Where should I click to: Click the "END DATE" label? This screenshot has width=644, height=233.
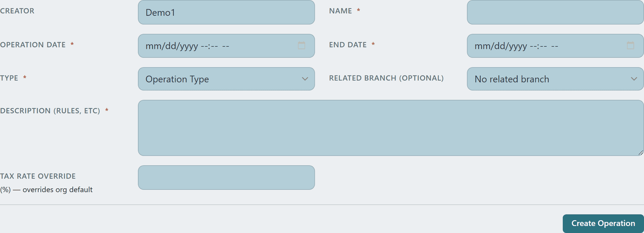tap(348, 45)
